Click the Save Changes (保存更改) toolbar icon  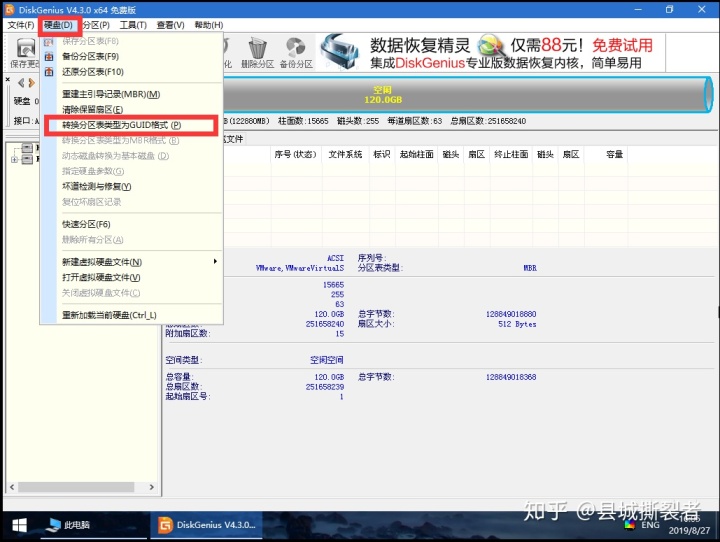point(25,52)
